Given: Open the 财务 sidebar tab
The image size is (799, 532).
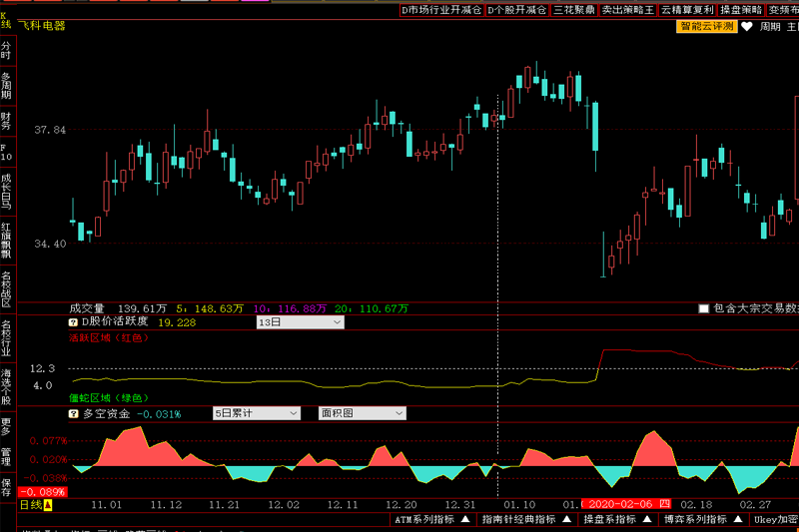Looking at the screenshot, I should pyautogui.click(x=7, y=120).
